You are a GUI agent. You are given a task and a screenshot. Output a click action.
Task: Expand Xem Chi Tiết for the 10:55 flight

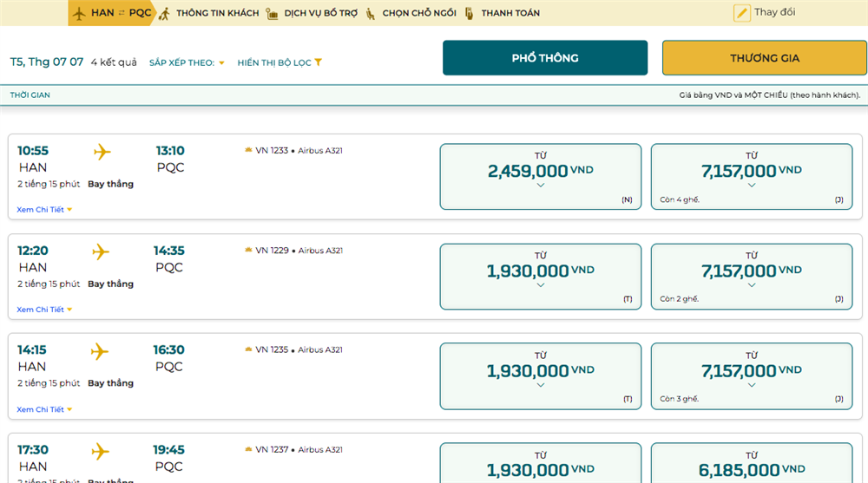[44, 210]
